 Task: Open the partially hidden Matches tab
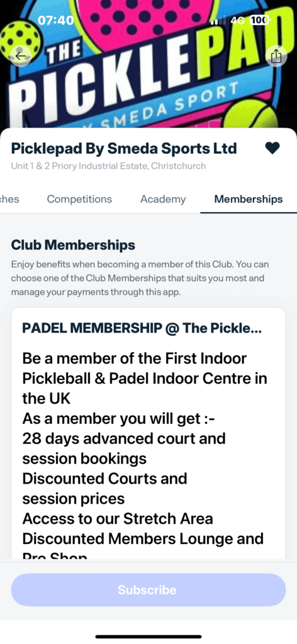click(x=9, y=199)
